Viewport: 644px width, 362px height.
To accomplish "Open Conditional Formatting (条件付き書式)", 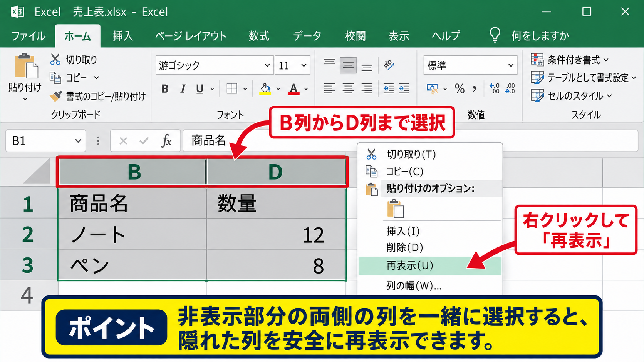I will coord(570,60).
